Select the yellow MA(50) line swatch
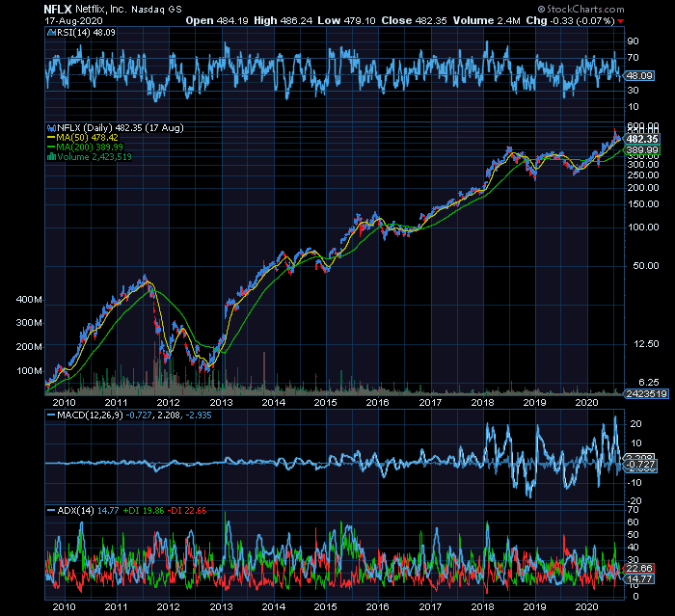The width and height of the screenshot is (675, 616). pyautogui.click(x=51, y=138)
